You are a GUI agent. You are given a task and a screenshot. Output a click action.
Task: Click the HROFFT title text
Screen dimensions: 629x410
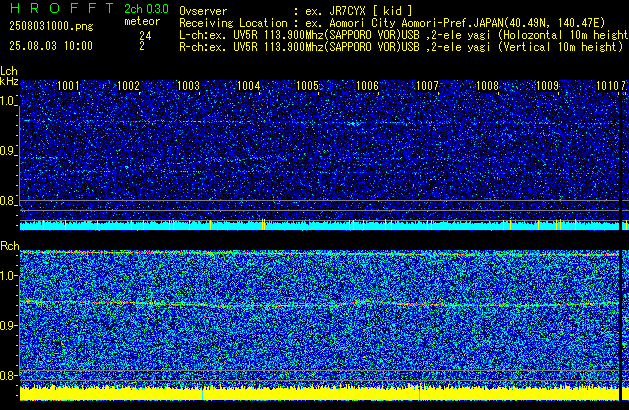click(x=62, y=8)
